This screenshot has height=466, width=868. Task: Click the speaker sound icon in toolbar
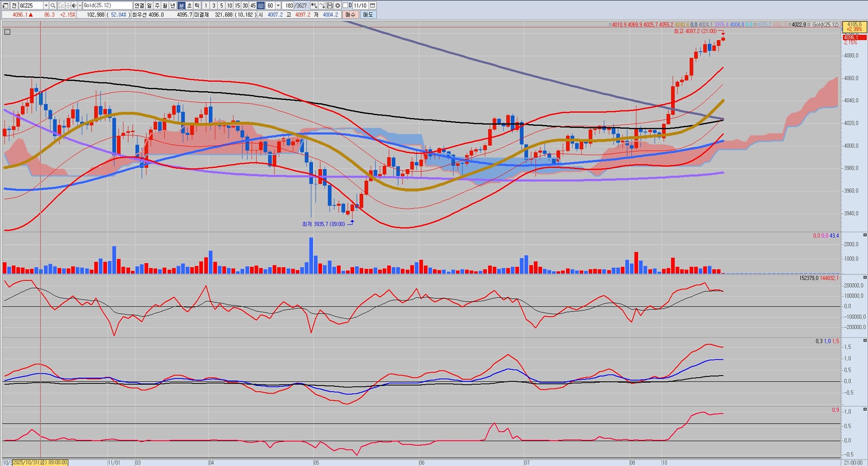pos(74,5)
